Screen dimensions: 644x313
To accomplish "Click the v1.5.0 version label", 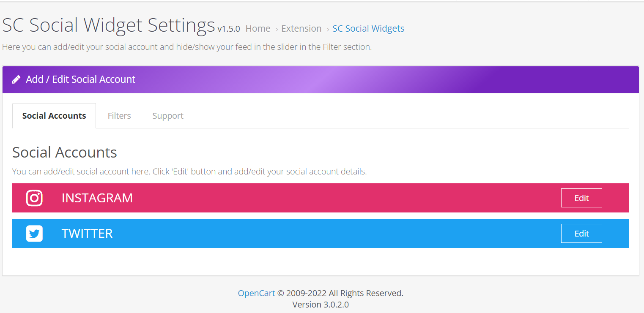I will coord(229,29).
